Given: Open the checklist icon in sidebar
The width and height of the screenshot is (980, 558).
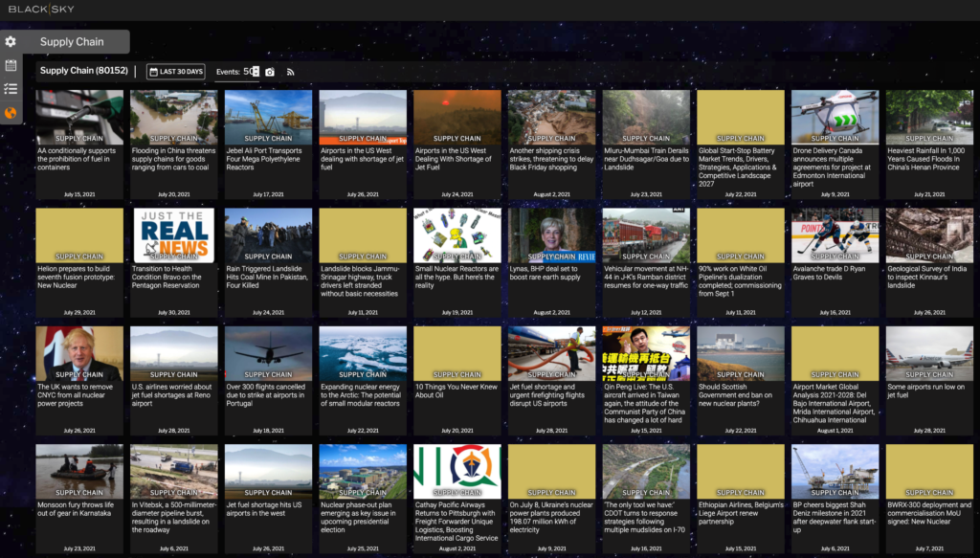Looking at the screenshot, I should tap(11, 89).
